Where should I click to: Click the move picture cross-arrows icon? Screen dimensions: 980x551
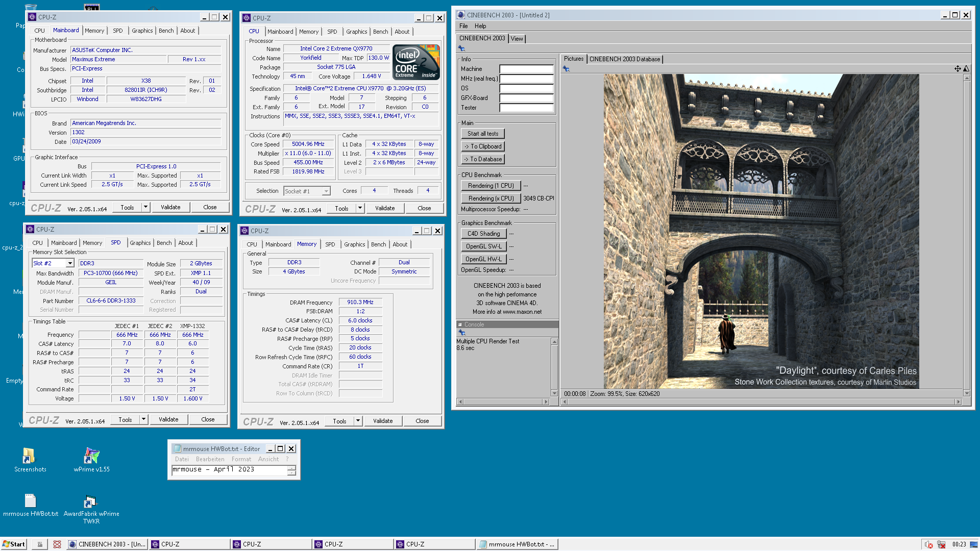(x=958, y=69)
